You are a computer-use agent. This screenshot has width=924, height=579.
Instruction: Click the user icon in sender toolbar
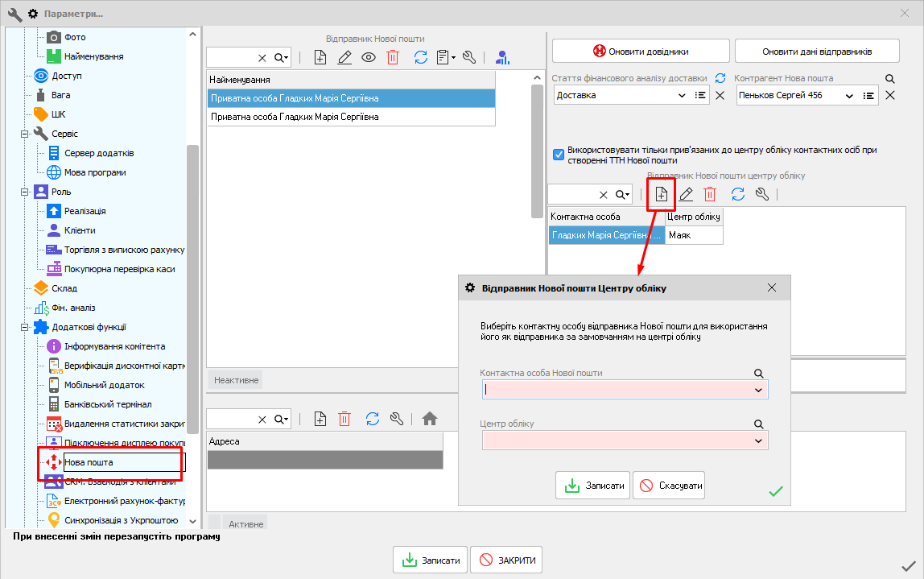[x=503, y=57]
